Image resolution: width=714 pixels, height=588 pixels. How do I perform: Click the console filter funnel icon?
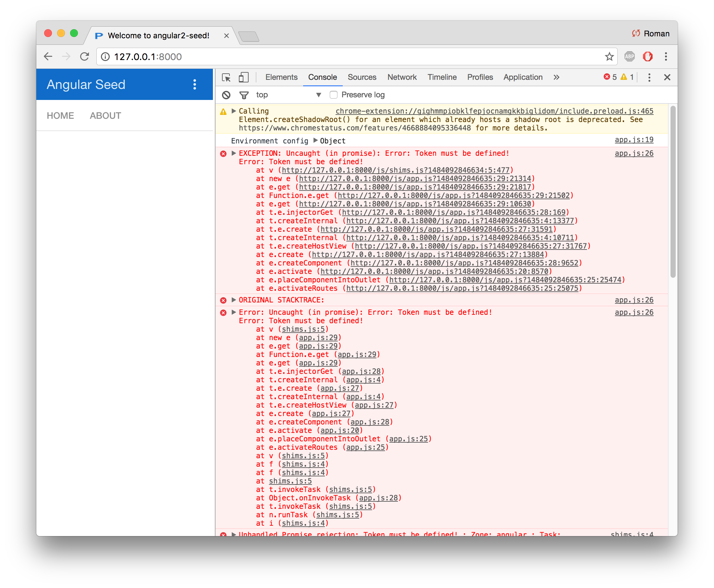[x=244, y=95]
